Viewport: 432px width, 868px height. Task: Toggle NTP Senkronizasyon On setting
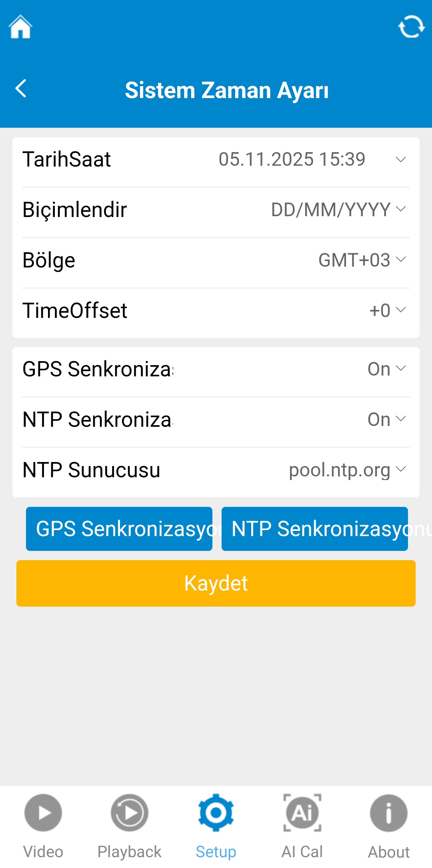point(386,419)
